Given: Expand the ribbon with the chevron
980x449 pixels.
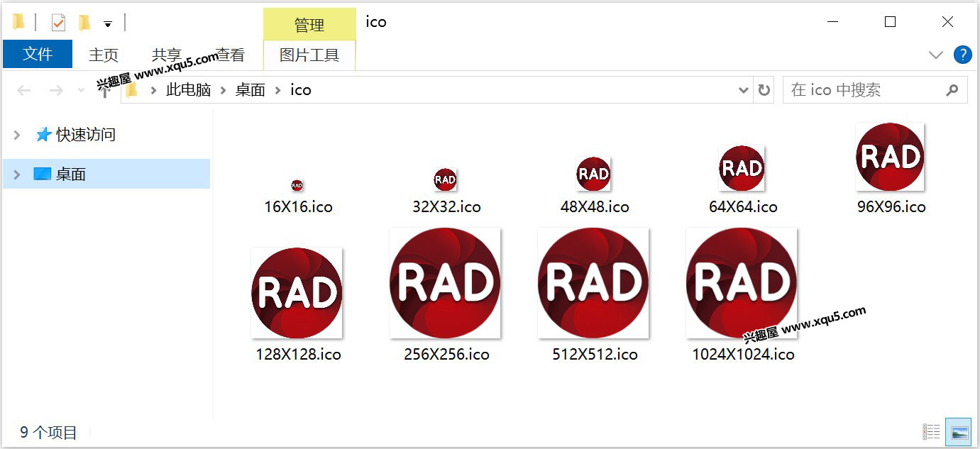Looking at the screenshot, I should click(x=936, y=55).
